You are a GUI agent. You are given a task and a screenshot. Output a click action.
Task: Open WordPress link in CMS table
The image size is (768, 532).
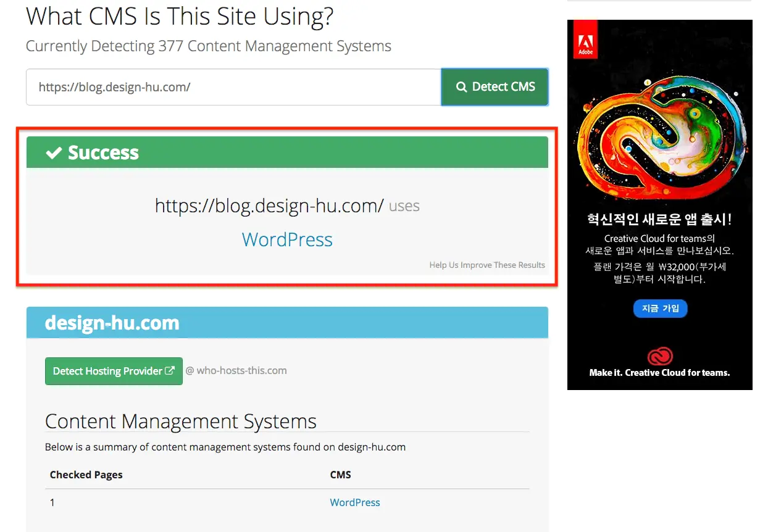point(355,502)
